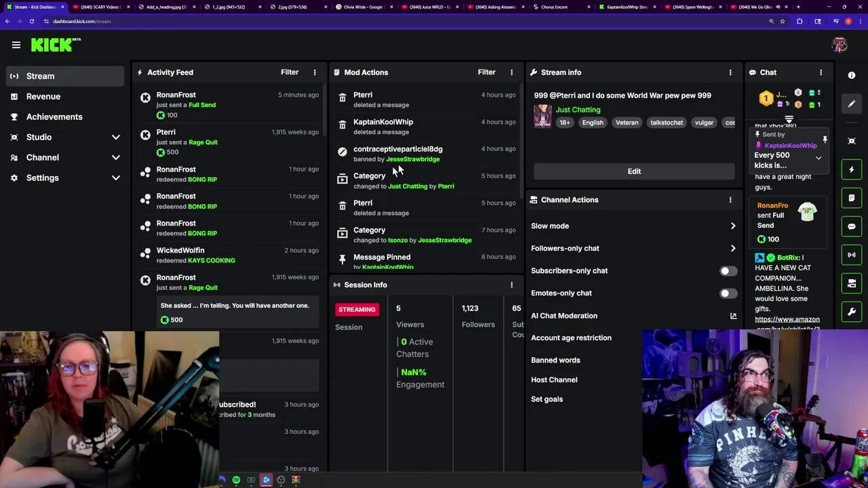
Task: Toggle the broadcast signal widget icon
Action: tap(852, 255)
